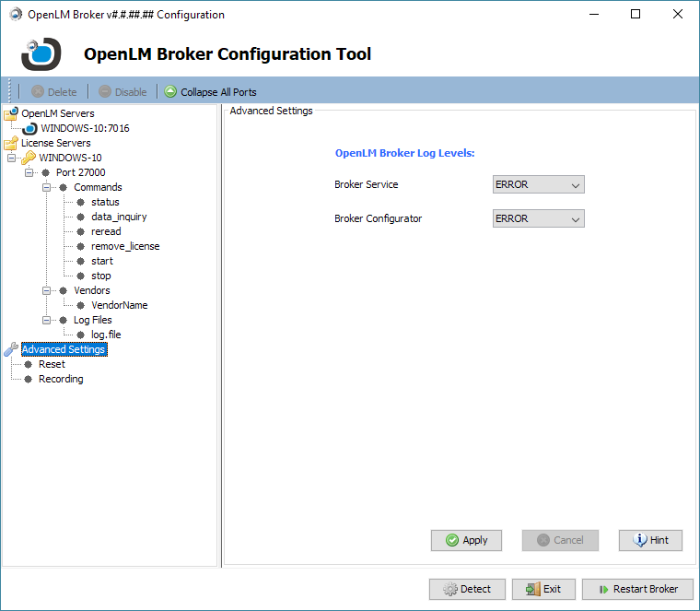Click the Restart Broker button

[x=637, y=589]
